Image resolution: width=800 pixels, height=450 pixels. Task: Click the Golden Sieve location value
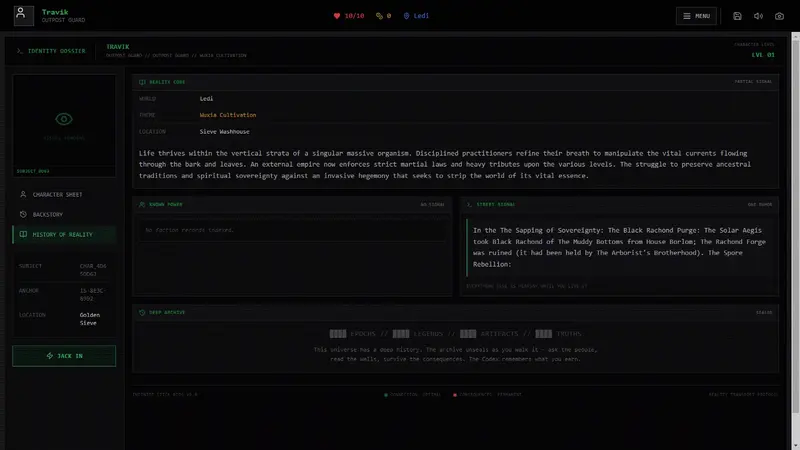[x=90, y=319]
